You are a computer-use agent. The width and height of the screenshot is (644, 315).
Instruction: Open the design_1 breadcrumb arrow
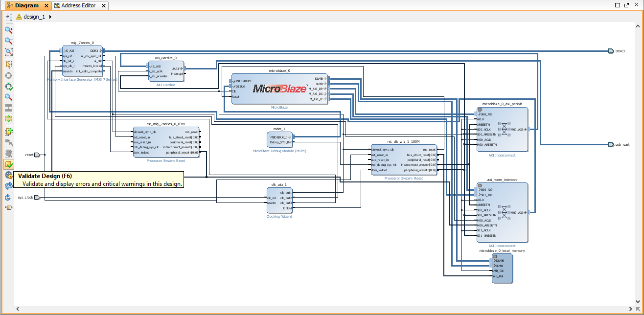[50, 17]
